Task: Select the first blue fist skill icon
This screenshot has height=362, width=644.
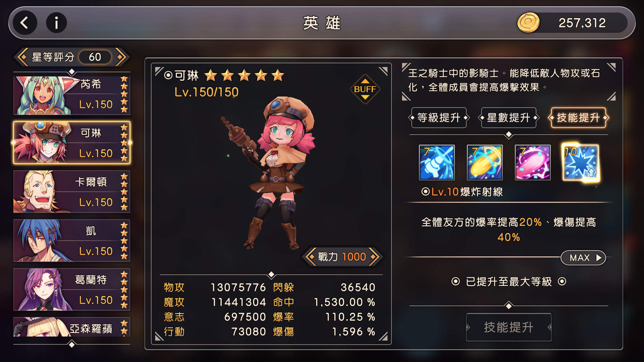Action: click(437, 163)
